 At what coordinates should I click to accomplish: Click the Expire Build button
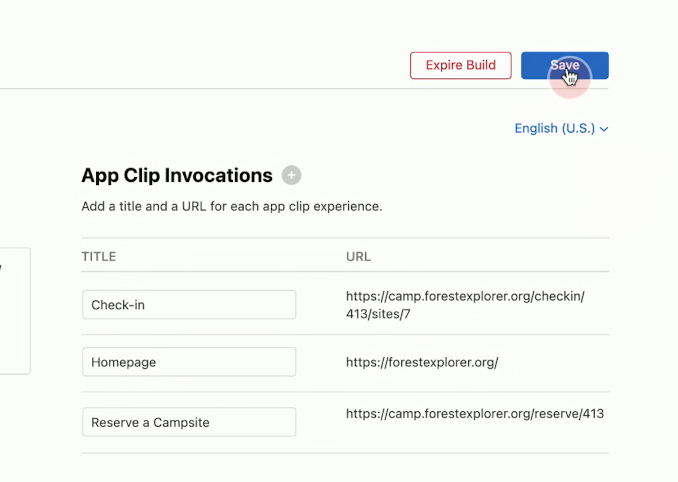click(x=461, y=65)
